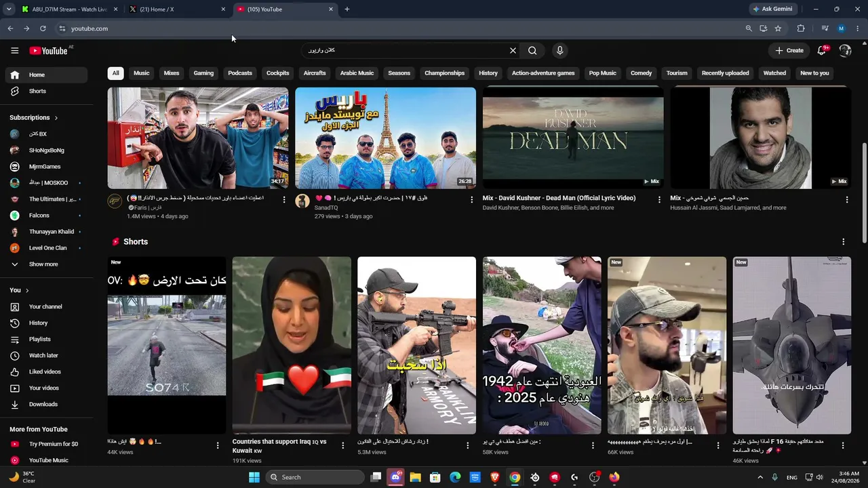The width and height of the screenshot is (868, 488).
Task: Go back in browser history
Action: [10, 28]
